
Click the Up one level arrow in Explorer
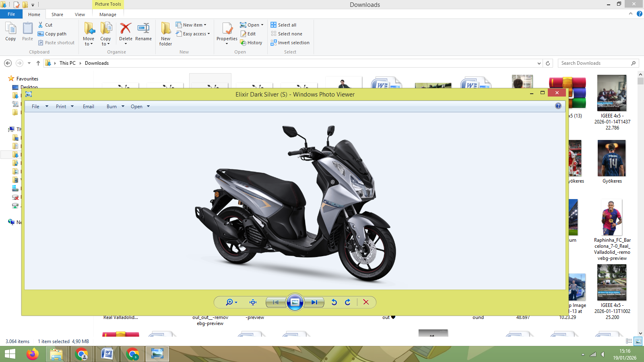(x=38, y=63)
